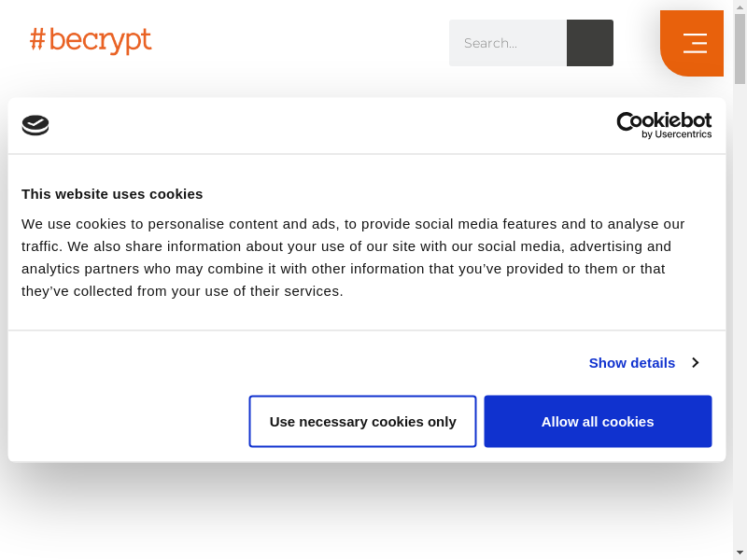The width and height of the screenshot is (747, 560).
Task: Click the orange hash symbol in the logo
Action: tap(37, 39)
